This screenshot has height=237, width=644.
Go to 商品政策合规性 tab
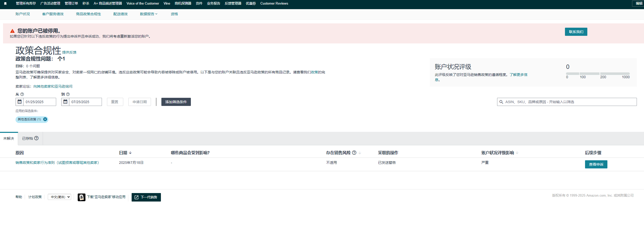(88, 14)
